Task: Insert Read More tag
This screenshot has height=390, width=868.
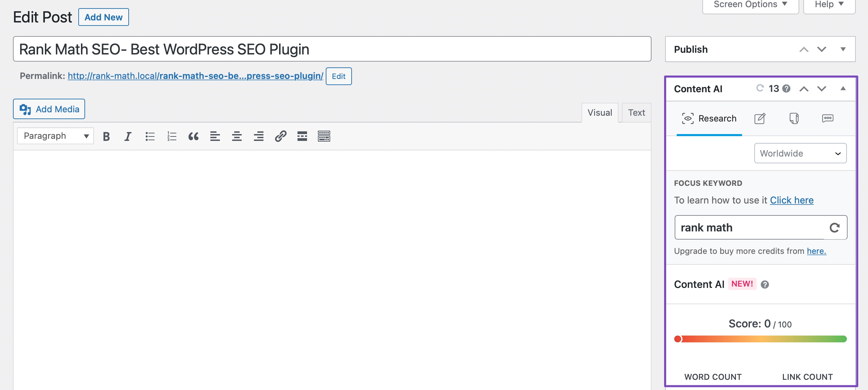Action: coord(302,136)
